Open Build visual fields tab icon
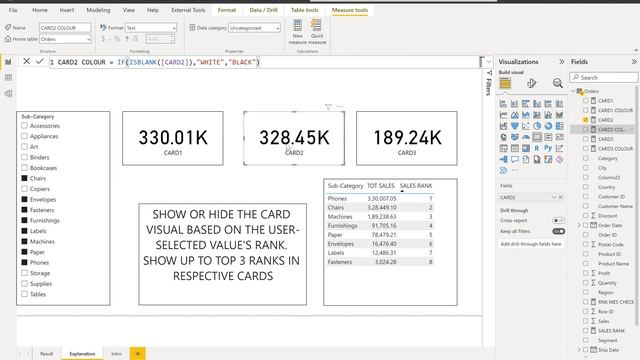Viewport: 640px width, 360px height. point(505,83)
